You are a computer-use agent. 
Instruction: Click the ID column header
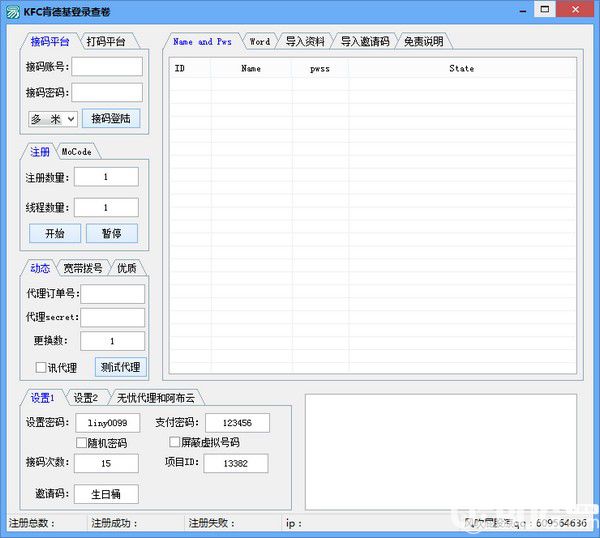click(190, 68)
